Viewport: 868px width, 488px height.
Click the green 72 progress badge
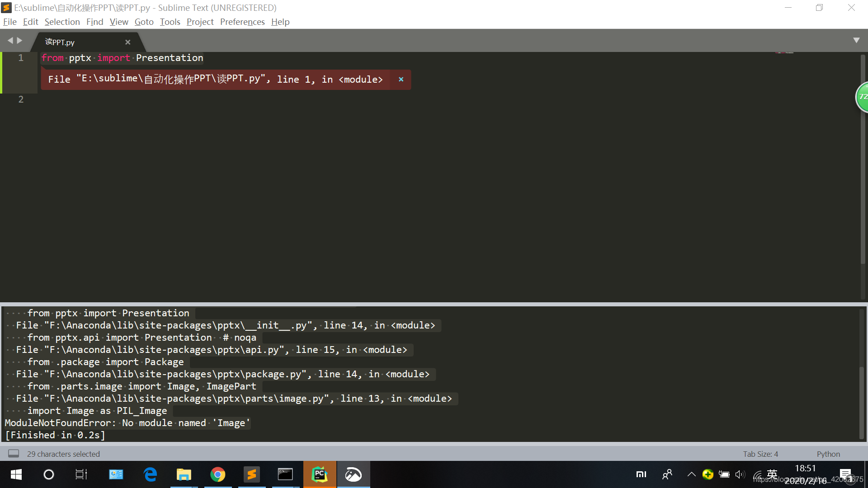pyautogui.click(x=863, y=97)
